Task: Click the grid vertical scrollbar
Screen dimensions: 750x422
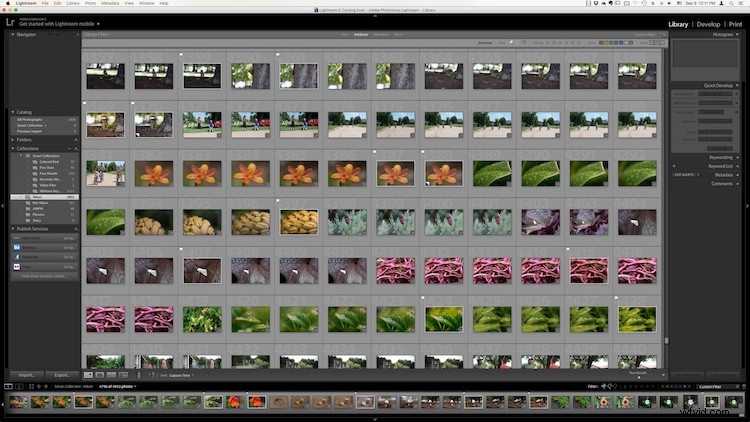Action: (x=666, y=341)
